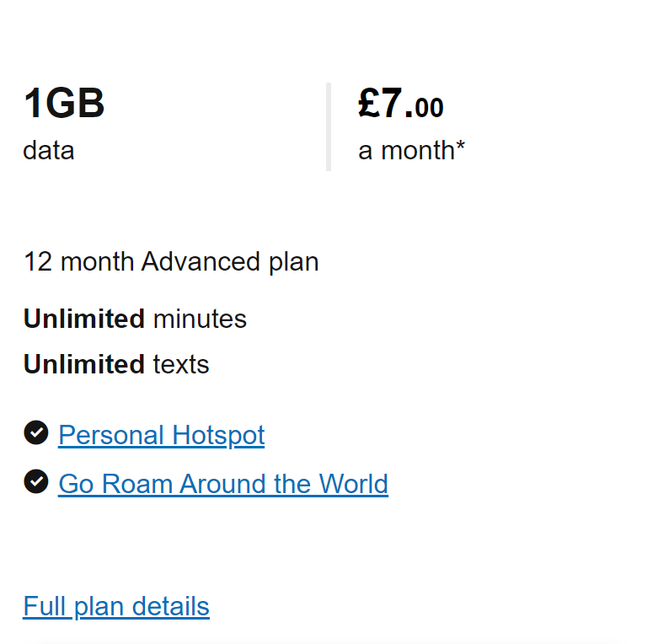Click the 'data' label under 1GB
653x644 pixels.
pos(49,150)
